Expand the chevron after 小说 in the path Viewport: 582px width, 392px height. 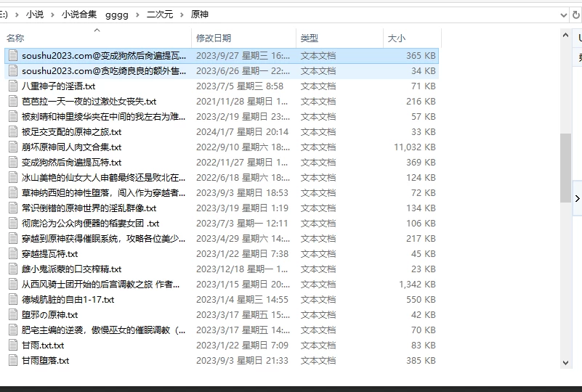coord(52,15)
